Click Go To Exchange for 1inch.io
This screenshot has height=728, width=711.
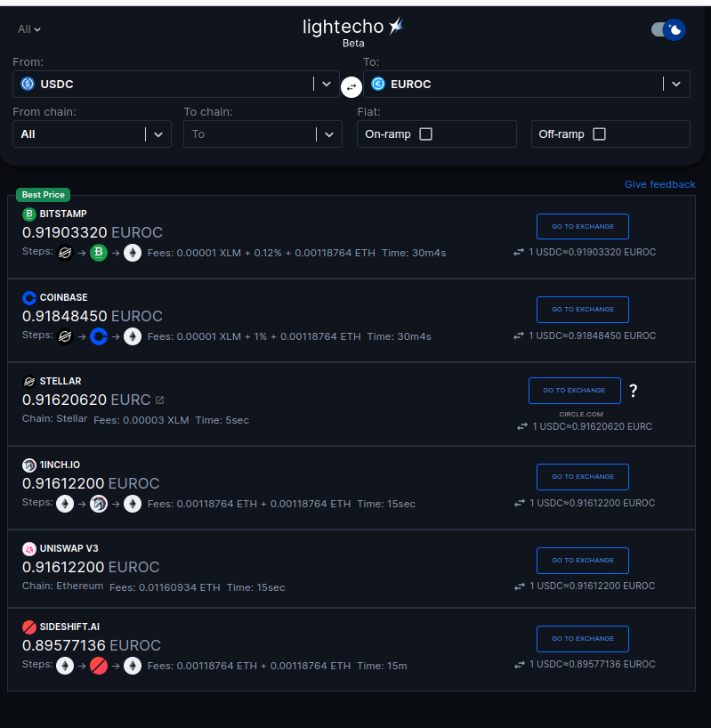coord(583,477)
